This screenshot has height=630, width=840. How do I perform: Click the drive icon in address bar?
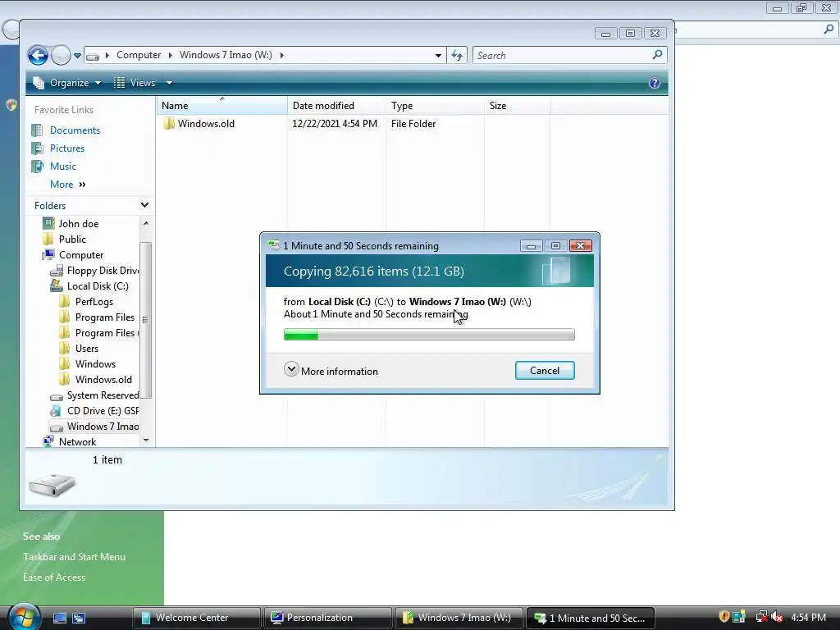pos(93,56)
